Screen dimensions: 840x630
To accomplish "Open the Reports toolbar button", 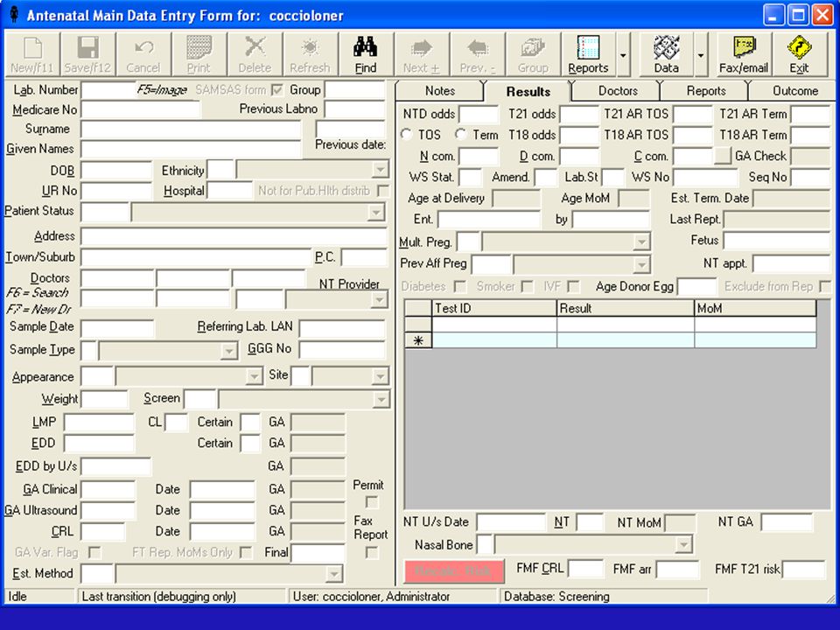I will 588,54.
